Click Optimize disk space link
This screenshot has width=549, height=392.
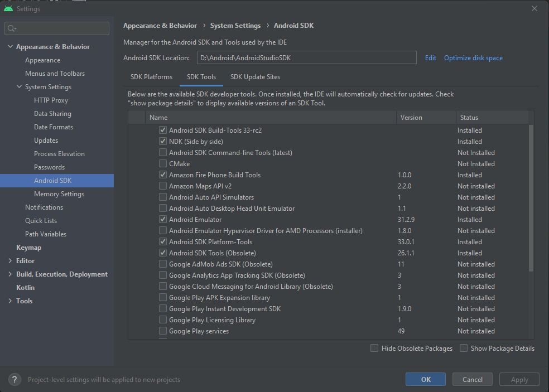pyautogui.click(x=473, y=58)
